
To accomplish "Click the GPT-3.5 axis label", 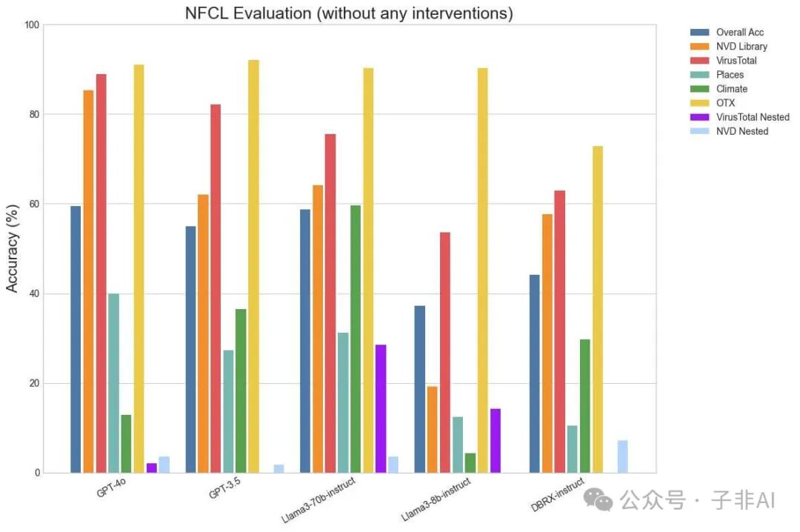I will (x=224, y=488).
